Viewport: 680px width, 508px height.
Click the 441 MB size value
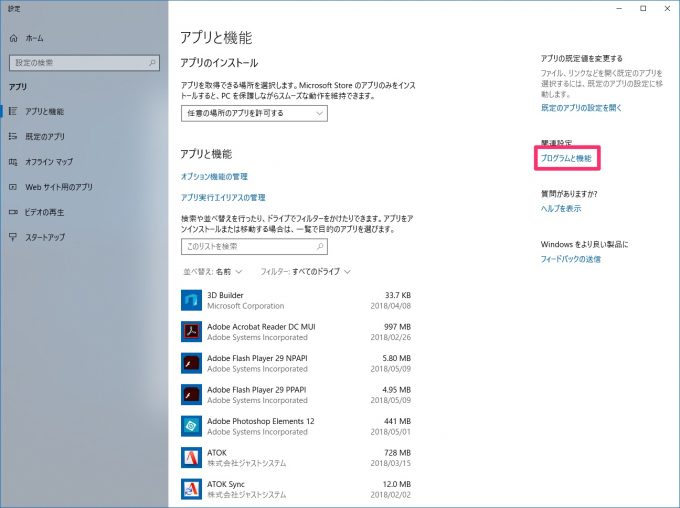tap(397, 421)
